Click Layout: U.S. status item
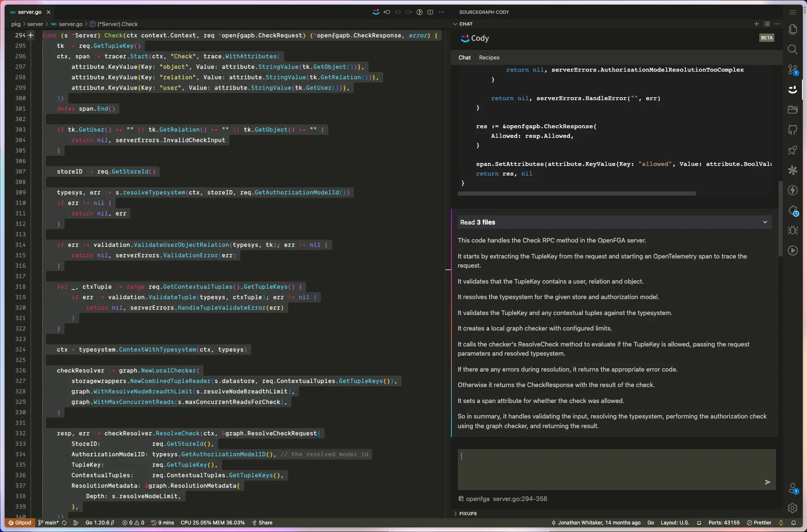807x532 pixels. point(675,523)
